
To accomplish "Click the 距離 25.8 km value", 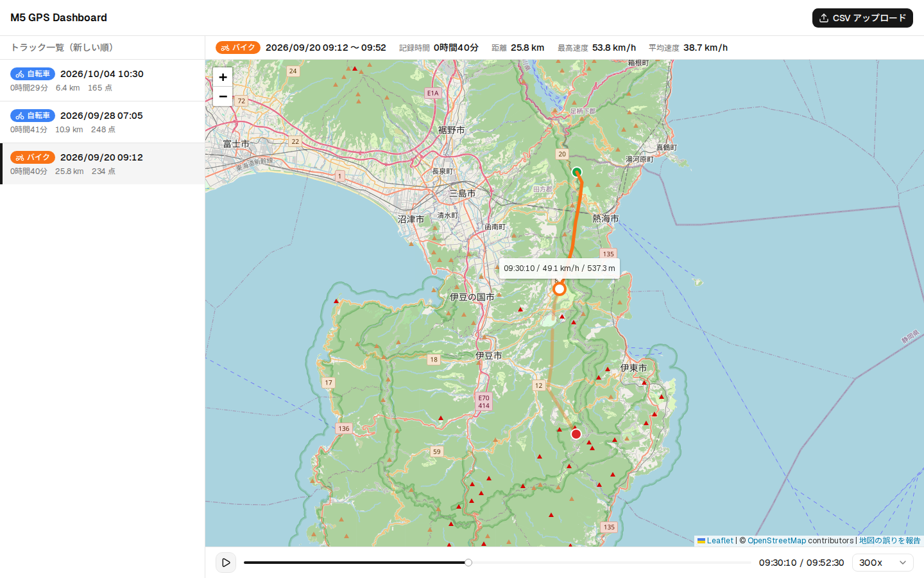I will click(x=527, y=48).
